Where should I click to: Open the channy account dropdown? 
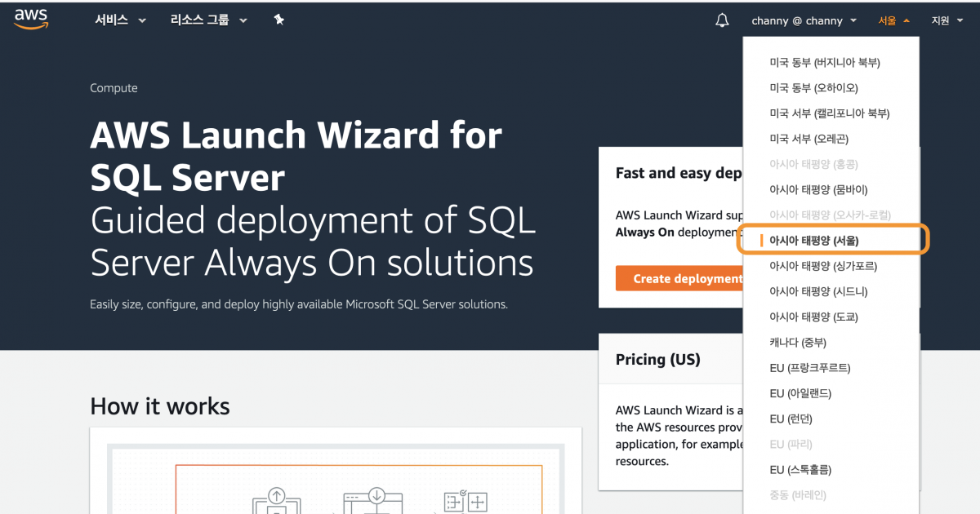point(804,20)
